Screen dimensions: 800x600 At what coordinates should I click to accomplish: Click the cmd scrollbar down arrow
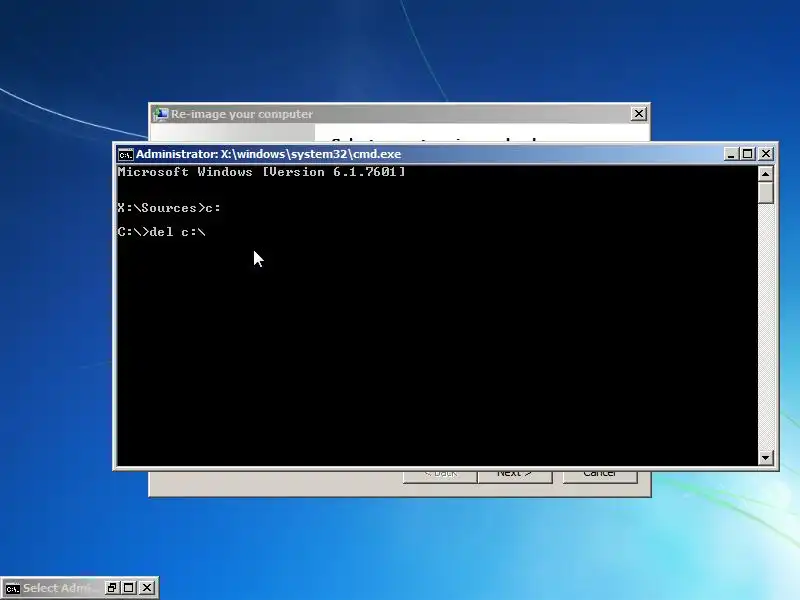[x=765, y=458]
